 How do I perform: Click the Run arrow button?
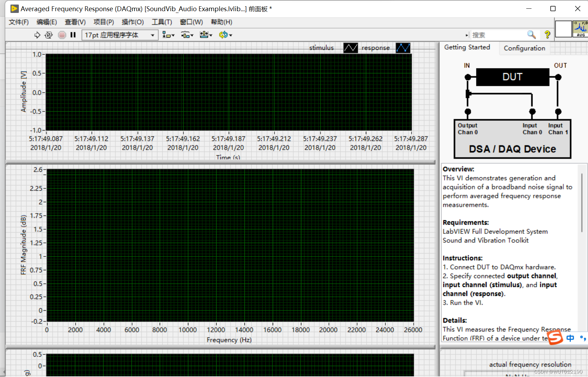(x=37, y=35)
